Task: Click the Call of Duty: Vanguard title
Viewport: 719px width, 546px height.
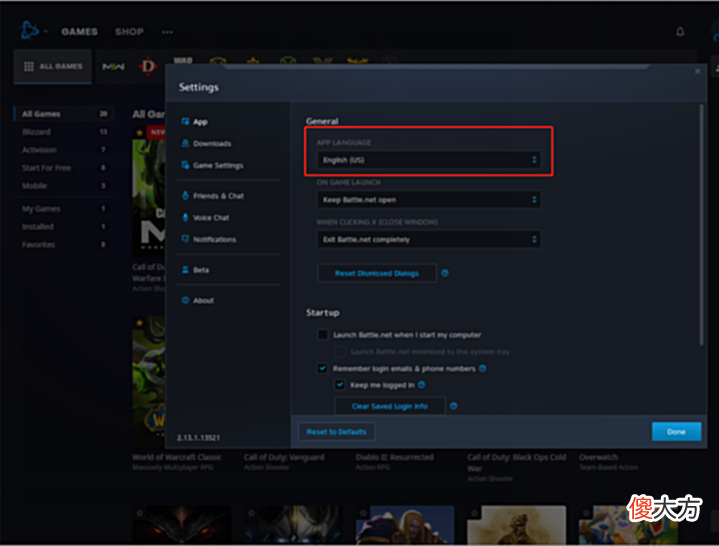Action: (x=284, y=457)
